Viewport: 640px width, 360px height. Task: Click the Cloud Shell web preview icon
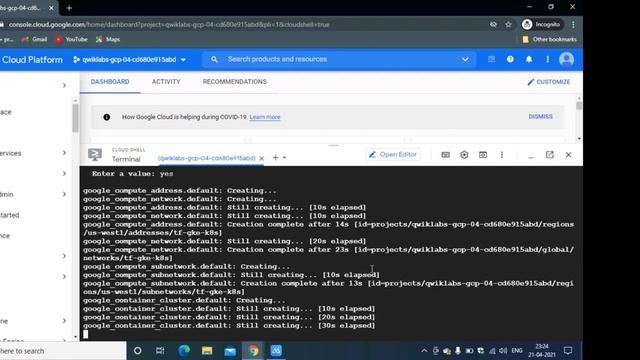coord(483,155)
